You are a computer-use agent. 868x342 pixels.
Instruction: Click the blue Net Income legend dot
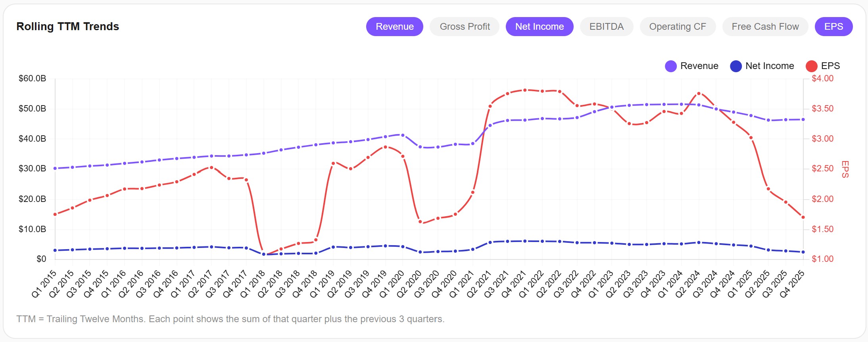pyautogui.click(x=736, y=66)
